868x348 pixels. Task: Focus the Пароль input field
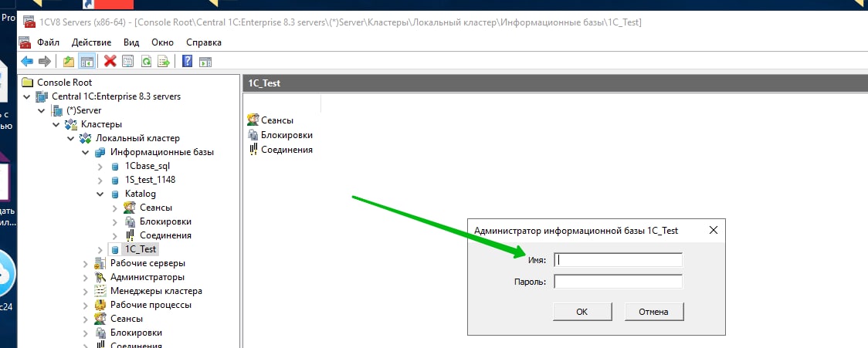pos(619,282)
